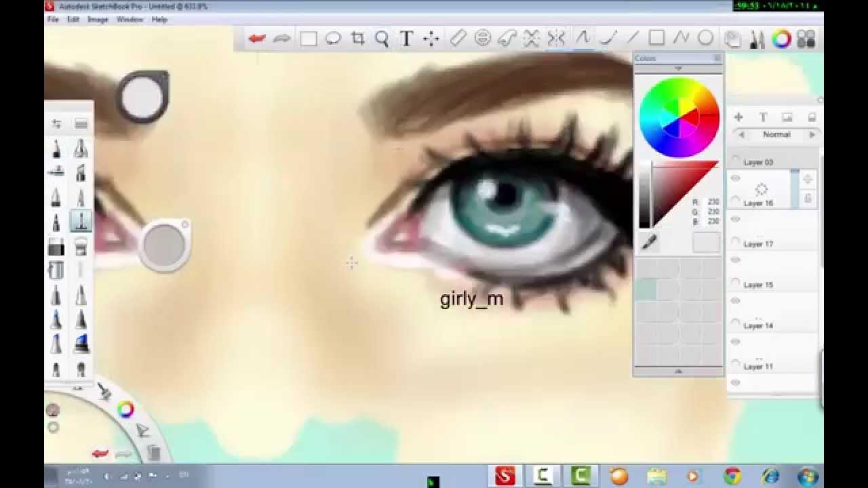Viewport: 868px width, 488px height.
Task: Click the clear layer icon in layers panel
Action: [812, 117]
